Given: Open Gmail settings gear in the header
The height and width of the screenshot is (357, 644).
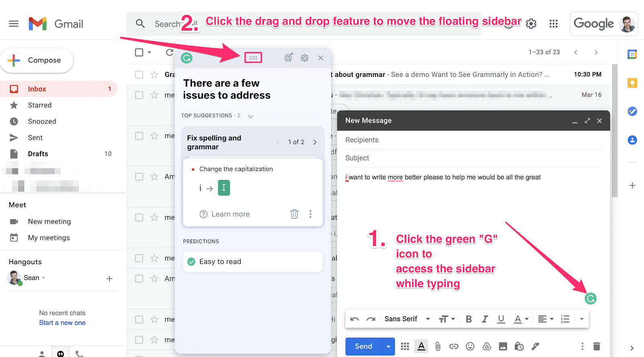Looking at the screenshot, I should pos(531,24).
